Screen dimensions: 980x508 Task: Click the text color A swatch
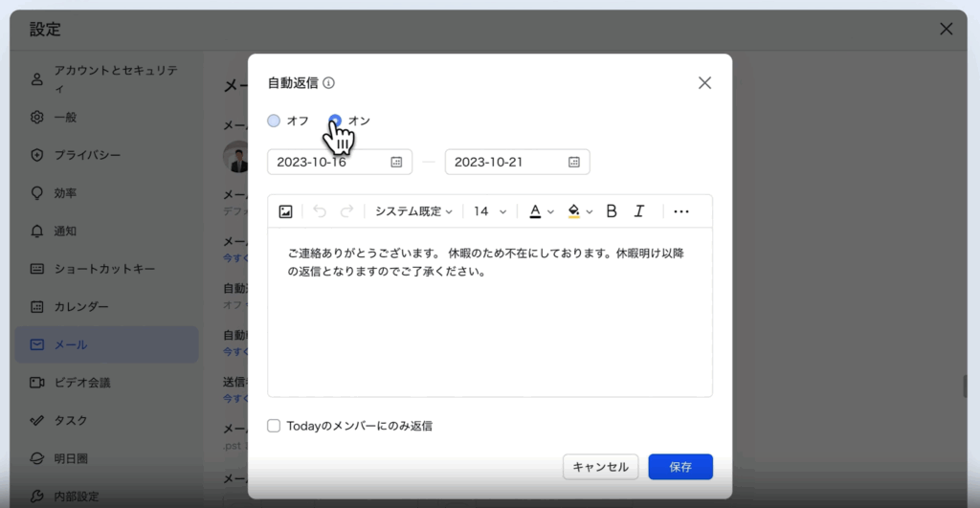[535, 211]
